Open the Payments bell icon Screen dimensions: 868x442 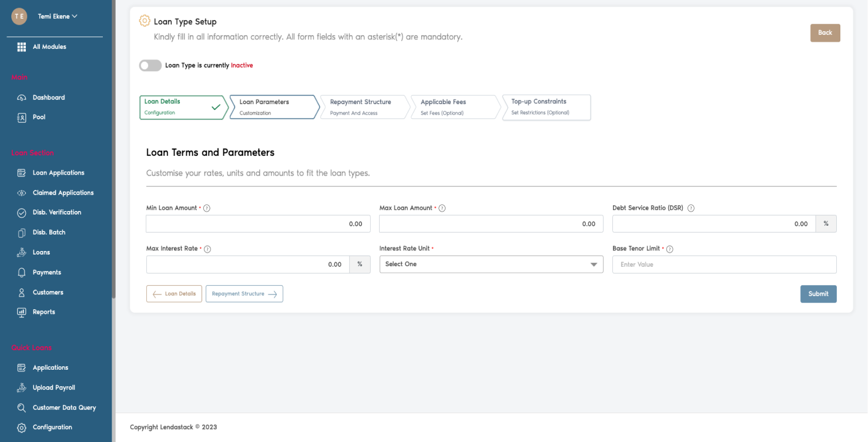21,272
